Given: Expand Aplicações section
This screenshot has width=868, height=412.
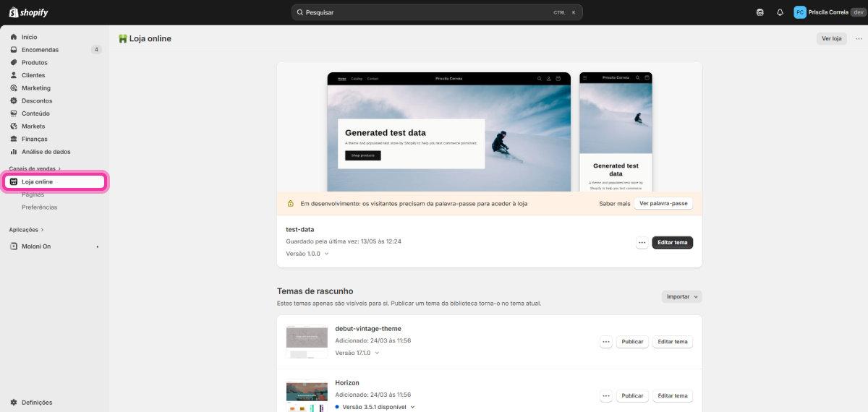Looking at the screenshot, I should tap(27, 230).
